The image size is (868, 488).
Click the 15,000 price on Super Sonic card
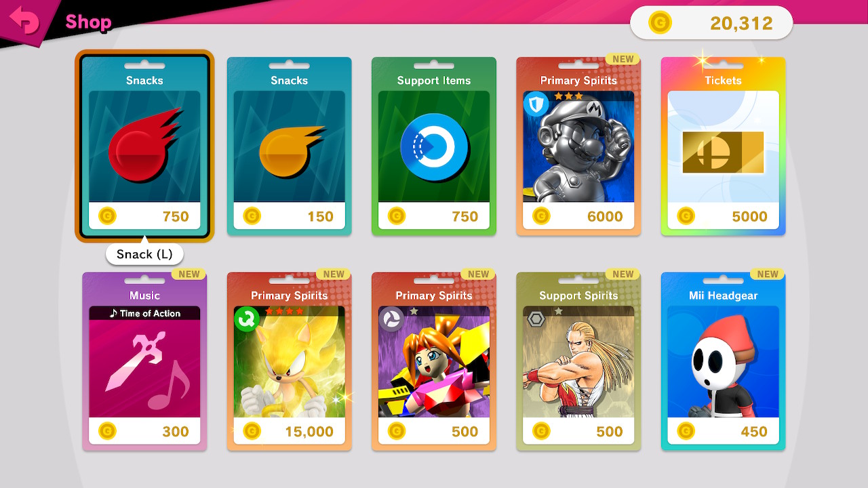(x=309, y=431)
